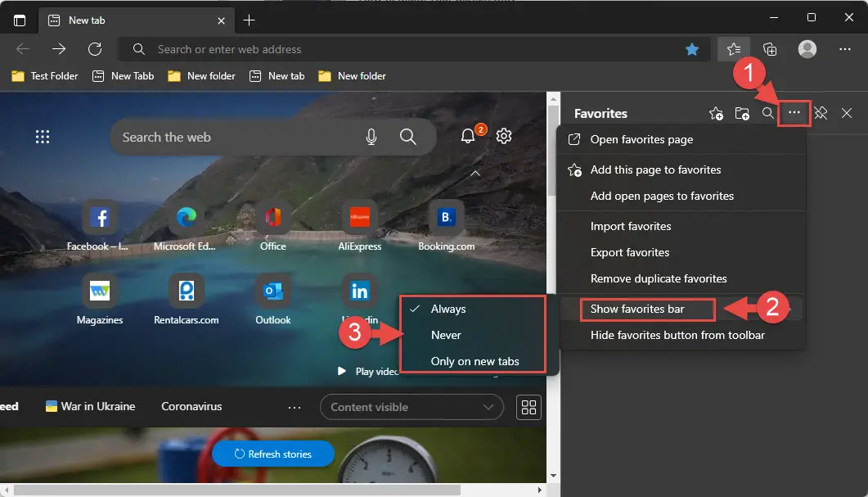The width and height of the screenshot is (868, 497).
Task: Choose Add open pages to favorites
Action: pyautogui.click(x=681, y=197)
